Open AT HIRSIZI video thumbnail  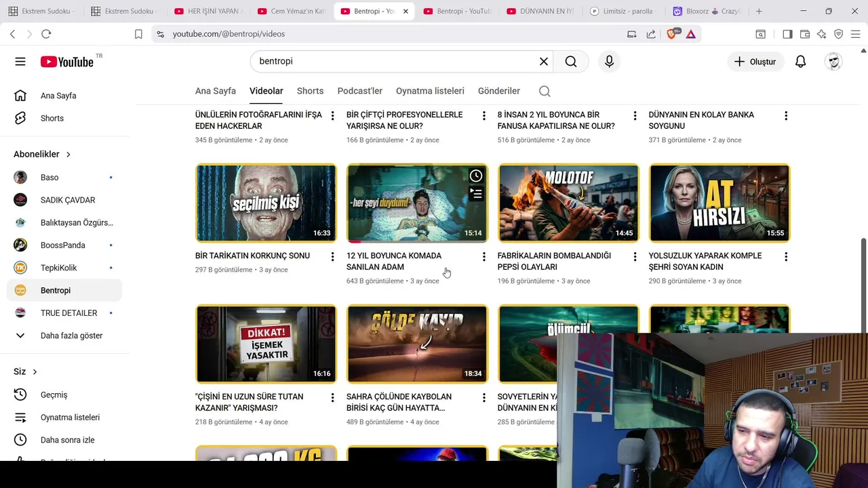tap(719, 203)
